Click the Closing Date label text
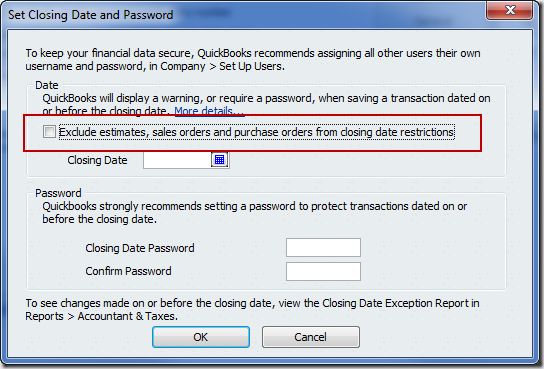Screen dimensions: 544x369 97,160
